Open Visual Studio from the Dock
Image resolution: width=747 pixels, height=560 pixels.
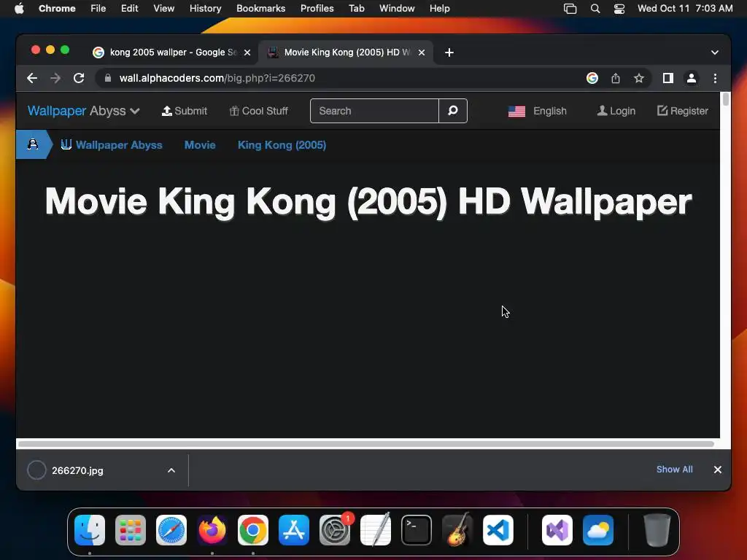point(557,530)
